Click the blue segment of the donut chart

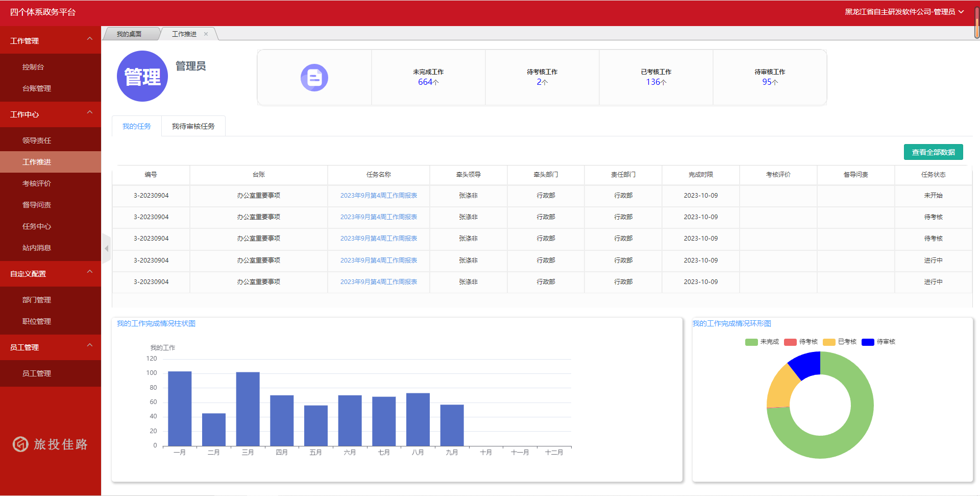pyautogui.click(x=807, y=364)
